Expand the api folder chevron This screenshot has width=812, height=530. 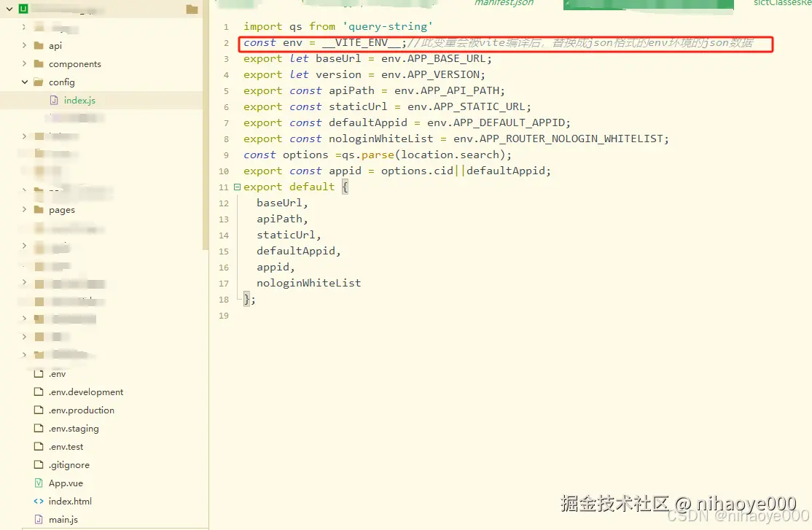pyautogui.click(x=24, y=45)
